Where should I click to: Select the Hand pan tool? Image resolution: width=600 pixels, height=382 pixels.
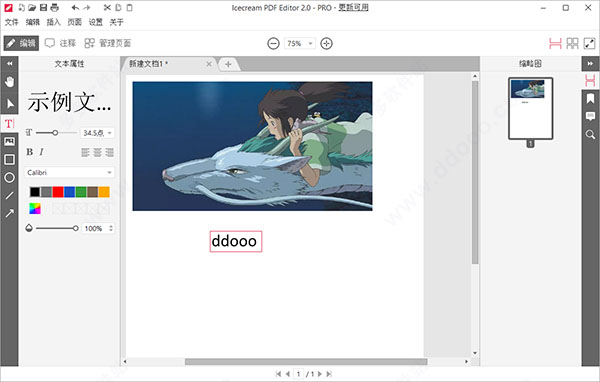10,82
